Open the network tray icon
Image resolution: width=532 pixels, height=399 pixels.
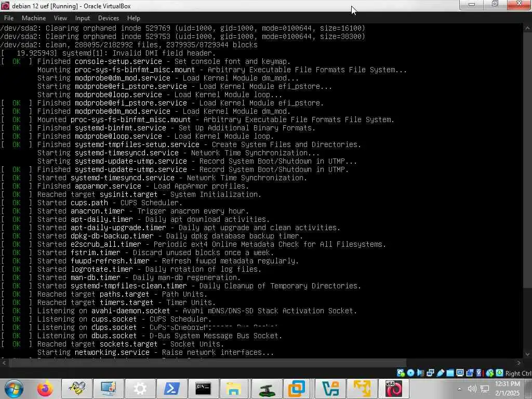485,389
